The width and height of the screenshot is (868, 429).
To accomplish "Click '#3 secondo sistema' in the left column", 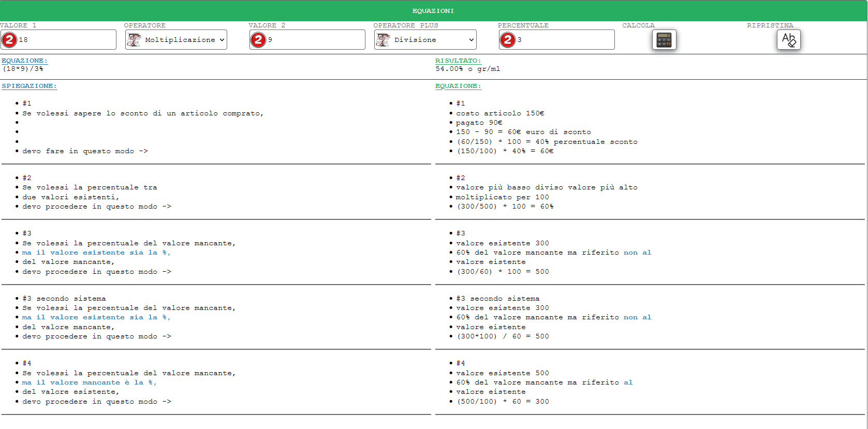I will click(x=64, y=299).
